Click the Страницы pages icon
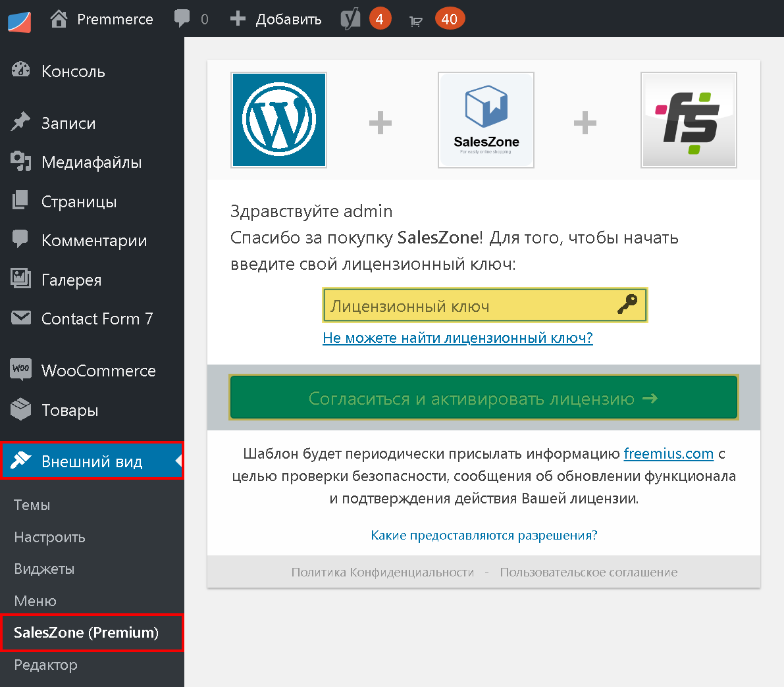This screenshot has width=784, height=687. coord(20,200)
